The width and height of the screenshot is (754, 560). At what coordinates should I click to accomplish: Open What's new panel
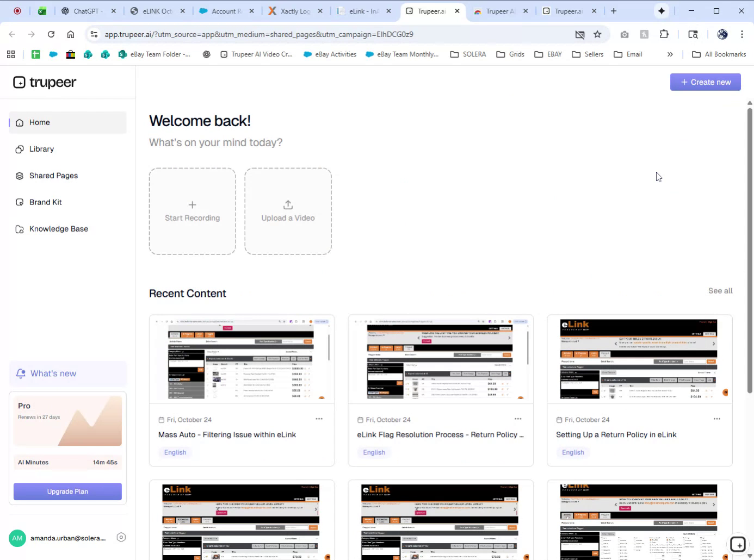tap(67, 374)
